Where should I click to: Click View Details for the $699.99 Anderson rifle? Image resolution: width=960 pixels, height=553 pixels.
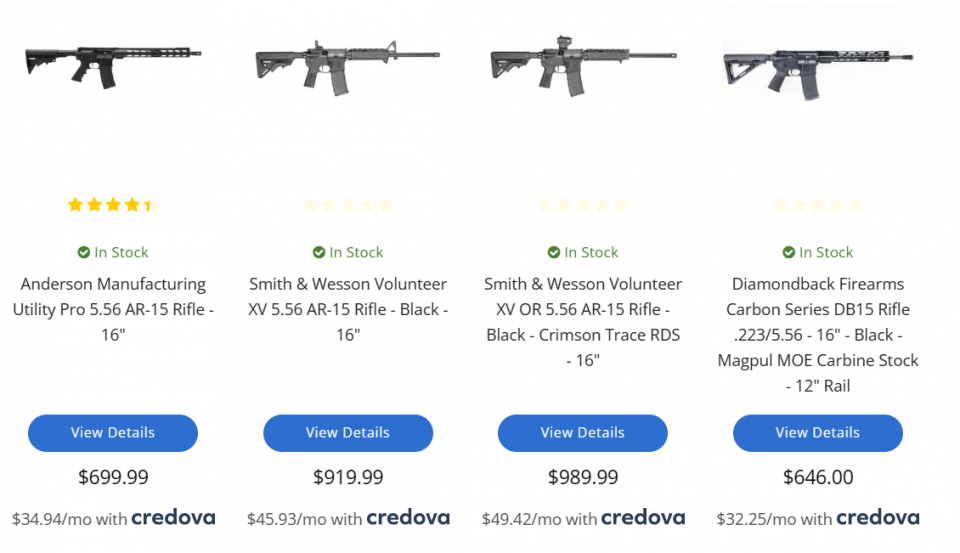tap(113, 433)
